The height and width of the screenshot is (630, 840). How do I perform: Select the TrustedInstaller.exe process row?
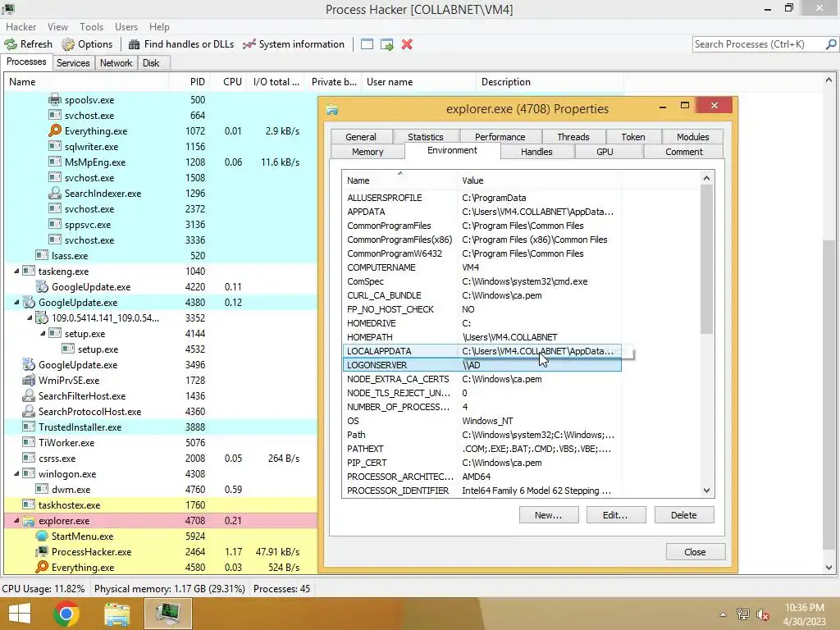click(161, 427)
